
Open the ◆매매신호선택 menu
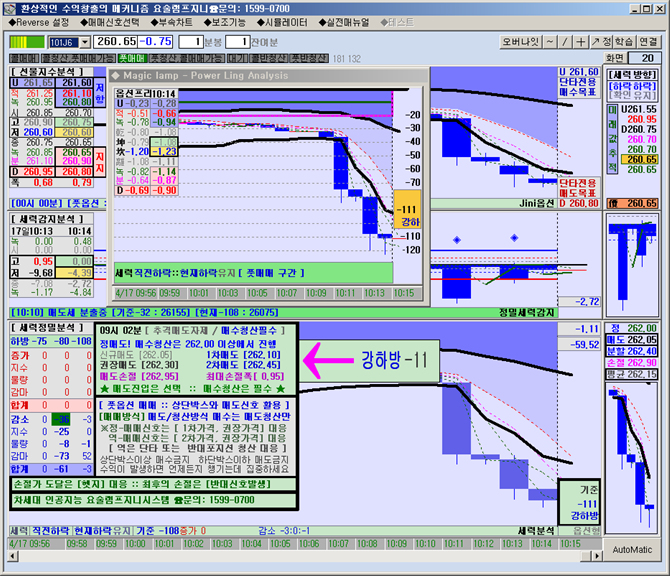point(110,22)
